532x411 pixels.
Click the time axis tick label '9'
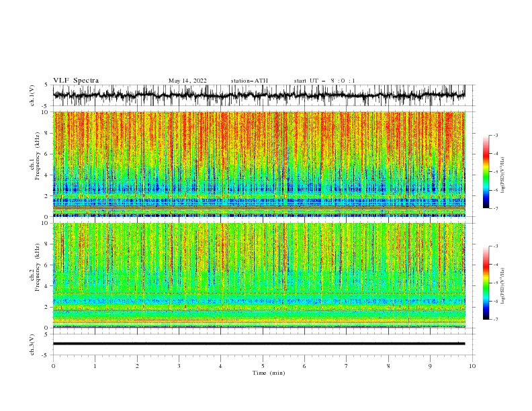click(430, 366)
